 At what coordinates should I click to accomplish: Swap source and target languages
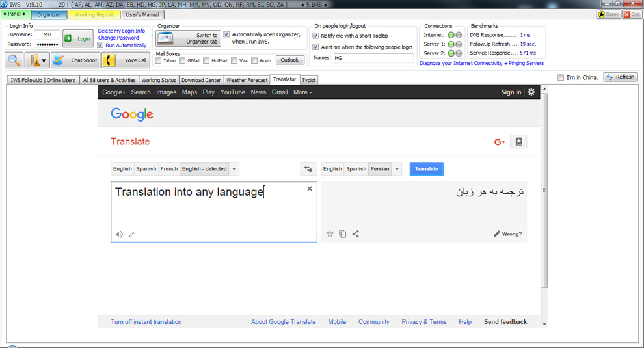(x=308, y=169)
